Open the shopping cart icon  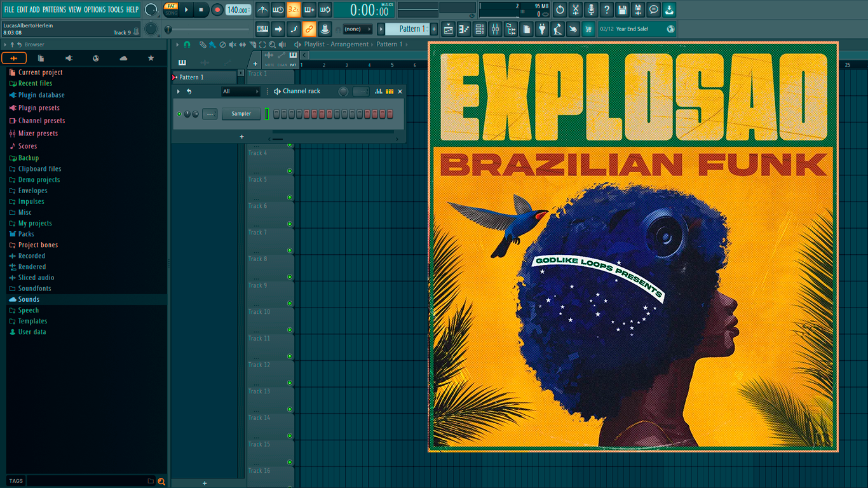(588, 29)
